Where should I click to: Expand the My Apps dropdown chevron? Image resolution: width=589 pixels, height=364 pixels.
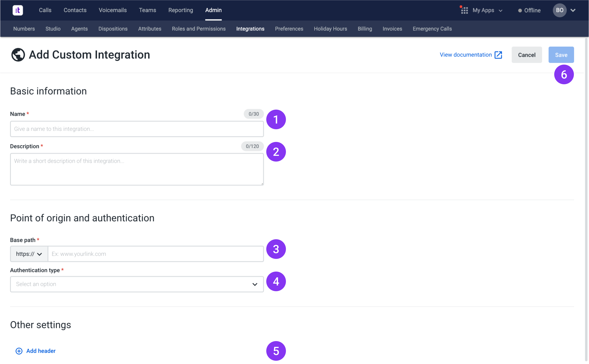coord(500,11)
